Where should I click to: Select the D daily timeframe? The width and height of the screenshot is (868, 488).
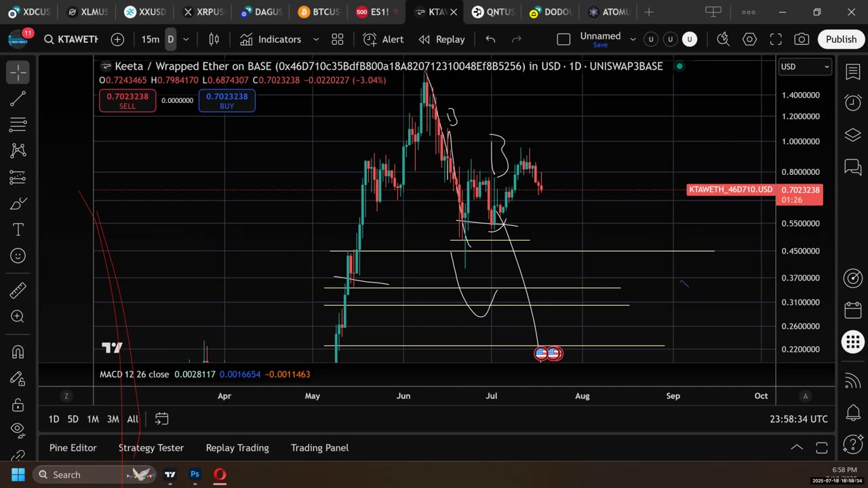pyautogui.click(x=171, y=39)
